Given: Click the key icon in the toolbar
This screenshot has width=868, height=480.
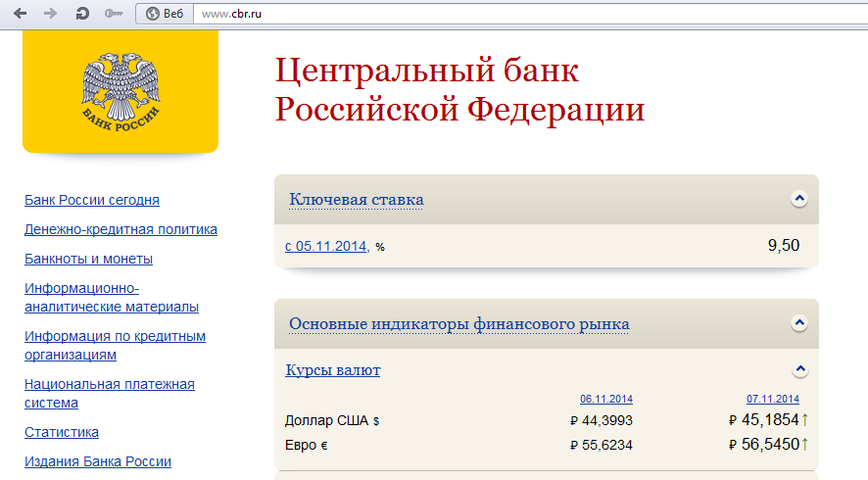Looking at the screenshot, I should click(x=114, y=14).
